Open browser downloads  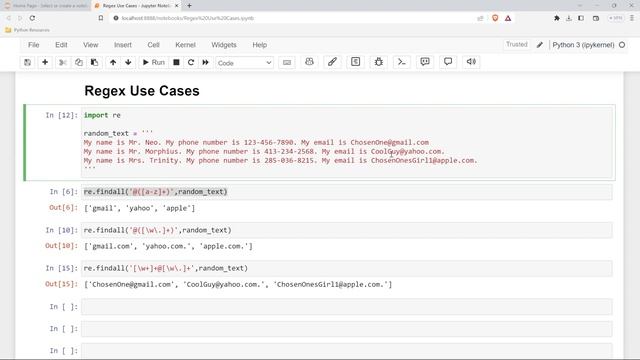click(569, 18)
